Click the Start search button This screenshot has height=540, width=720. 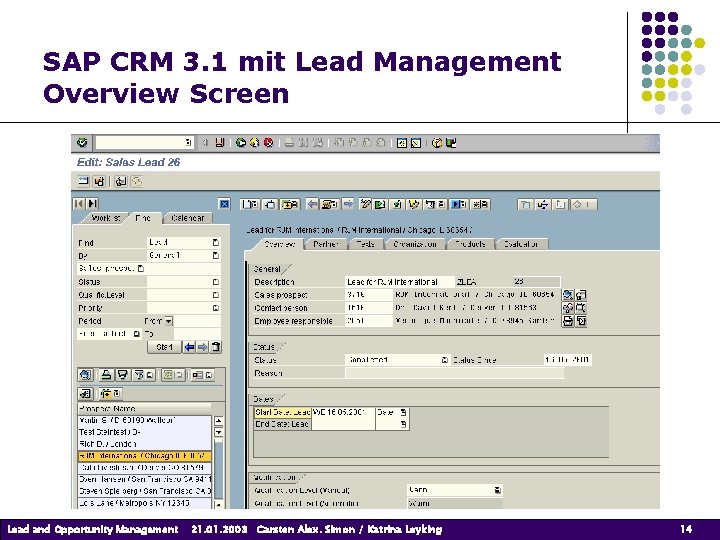tap(164, 347)
